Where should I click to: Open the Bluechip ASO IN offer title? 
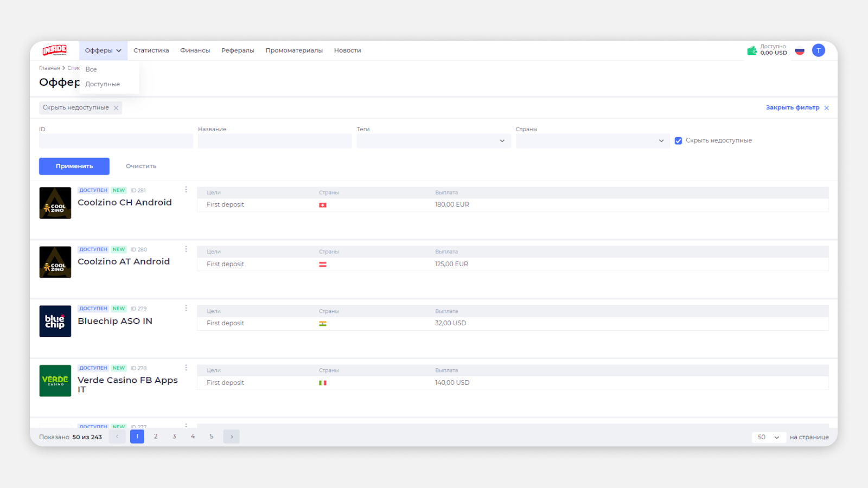(x=115, y=321)
